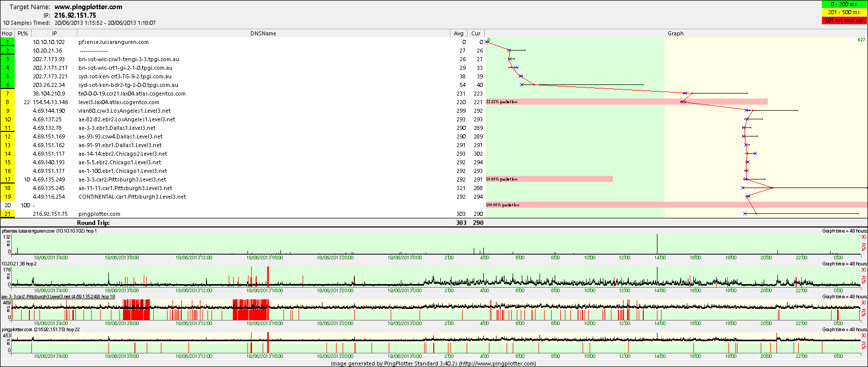The height and width of the screenshot is (367, 868).
Task: Click the Avg column header
Action: pyautogui.click(x=459, y=33)
